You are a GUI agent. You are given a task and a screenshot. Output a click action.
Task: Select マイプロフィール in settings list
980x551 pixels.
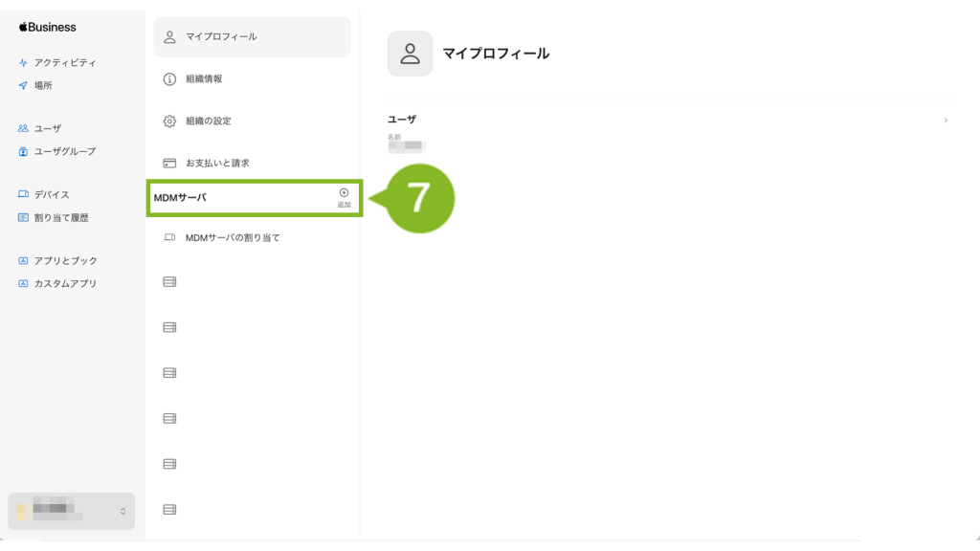click(253, 37)
